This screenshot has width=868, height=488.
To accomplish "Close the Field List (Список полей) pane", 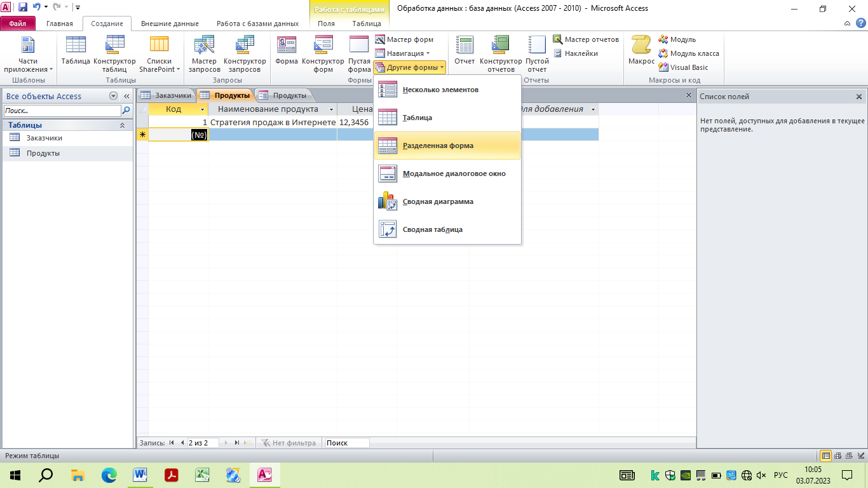I will pos(859,97).
